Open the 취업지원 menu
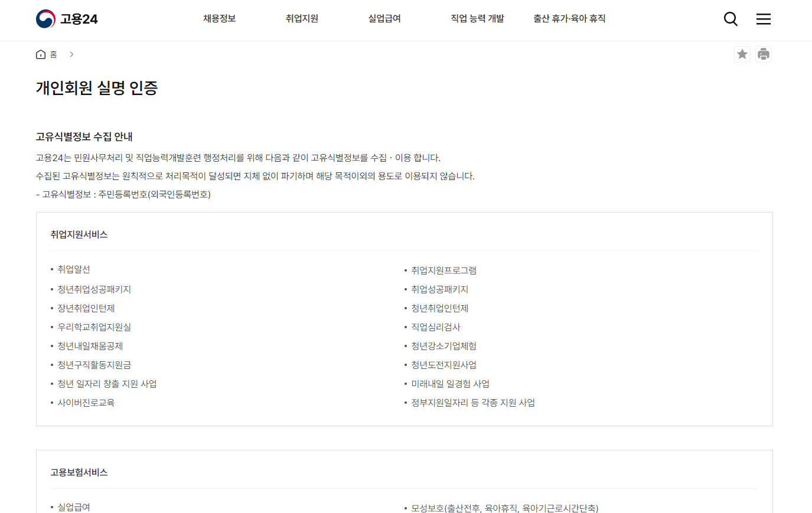The height and width of the screenshot is (513, 812). pyautogui.click(x=302, y=18)
